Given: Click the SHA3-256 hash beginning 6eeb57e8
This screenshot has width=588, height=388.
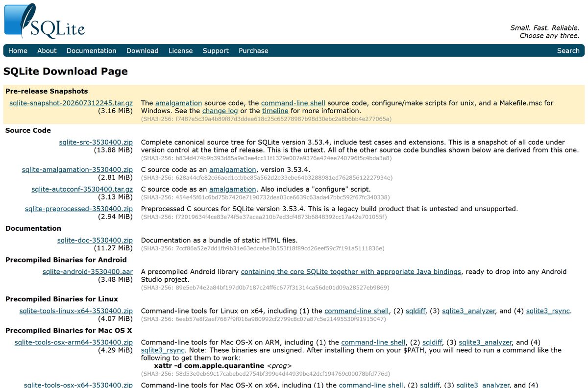Looking at the screenshot, I should pos(263,318).
